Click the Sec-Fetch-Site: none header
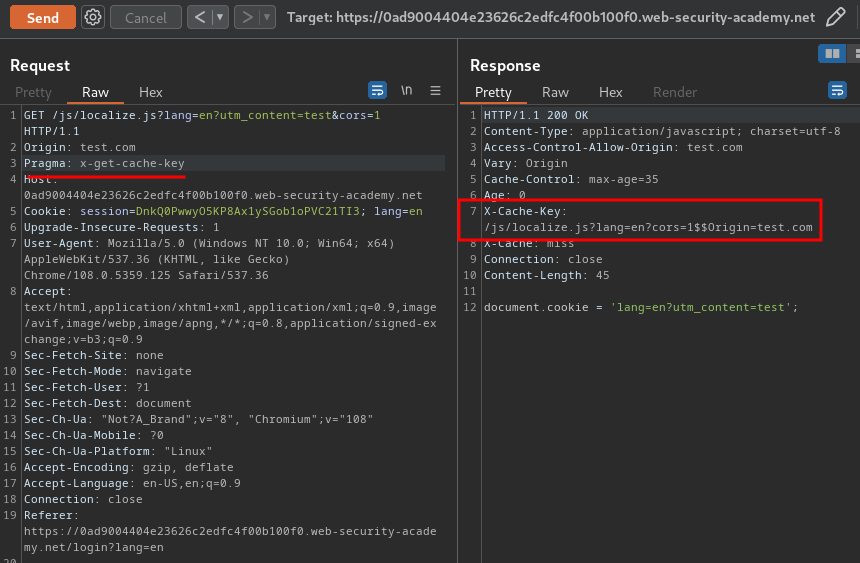 tap(93, 356)
